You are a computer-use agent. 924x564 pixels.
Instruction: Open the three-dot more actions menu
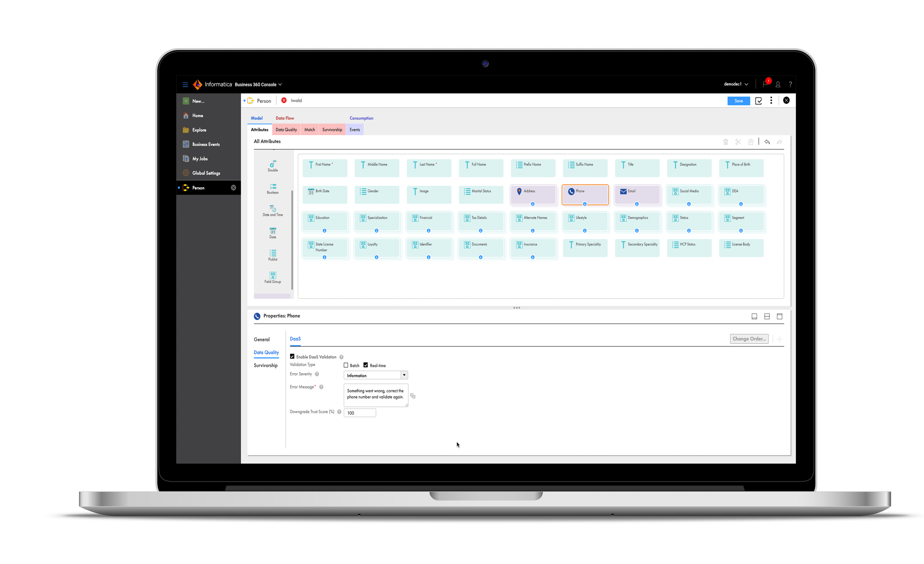[x=771, y=101]
